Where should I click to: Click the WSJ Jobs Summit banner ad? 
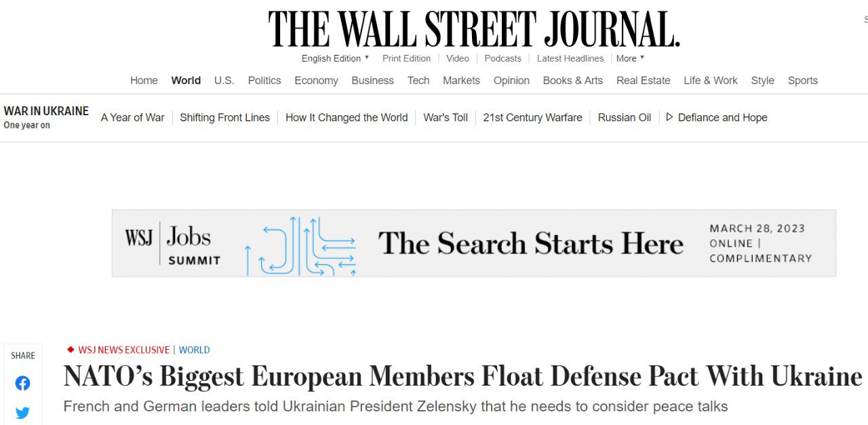[473, 243]
